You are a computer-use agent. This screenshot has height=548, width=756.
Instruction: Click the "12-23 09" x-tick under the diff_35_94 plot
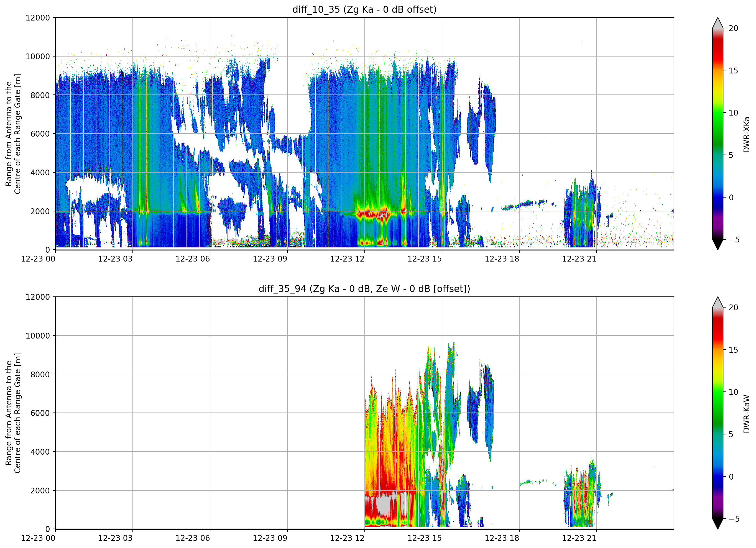(x=270, y=538)
